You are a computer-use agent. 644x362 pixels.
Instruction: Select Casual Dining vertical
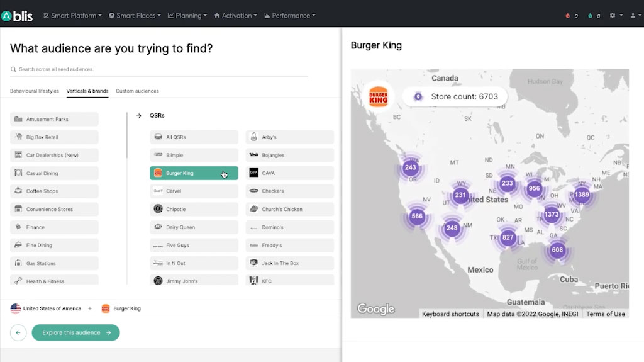(x=54, y=173)
